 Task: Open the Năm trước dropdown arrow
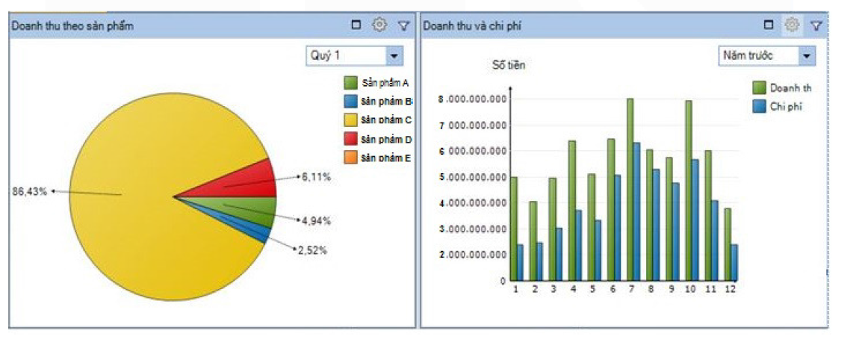(x=806, y=56)
